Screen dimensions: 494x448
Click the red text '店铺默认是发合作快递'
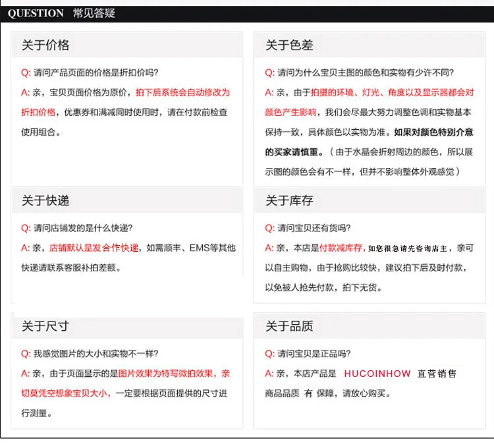[x=94, y=248]
